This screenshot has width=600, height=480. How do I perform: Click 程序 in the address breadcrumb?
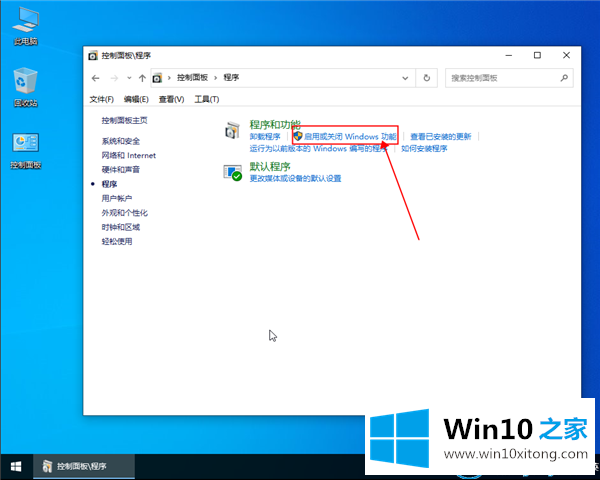(x=231, y=78)
